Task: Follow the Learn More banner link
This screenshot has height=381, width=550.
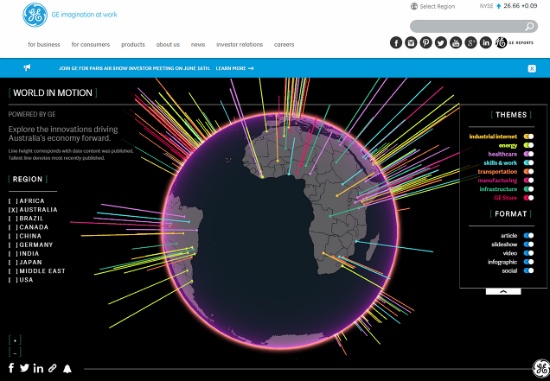Action: (235, 68)
